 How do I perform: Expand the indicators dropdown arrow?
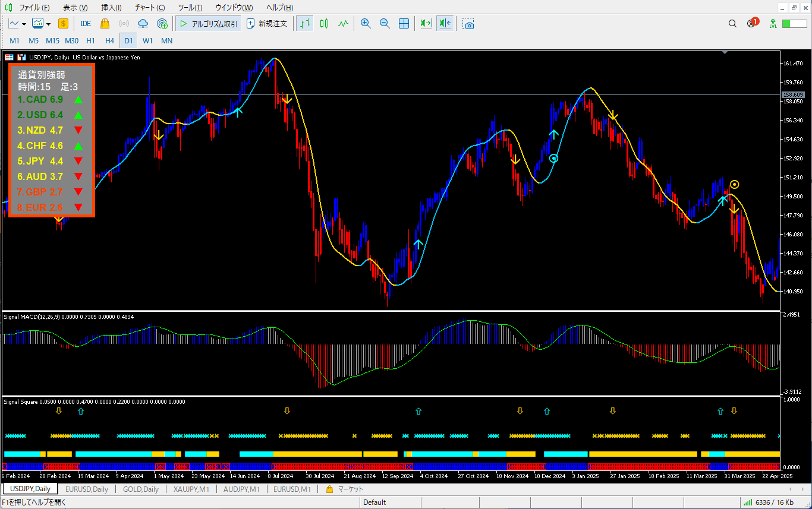coord(48,24)
